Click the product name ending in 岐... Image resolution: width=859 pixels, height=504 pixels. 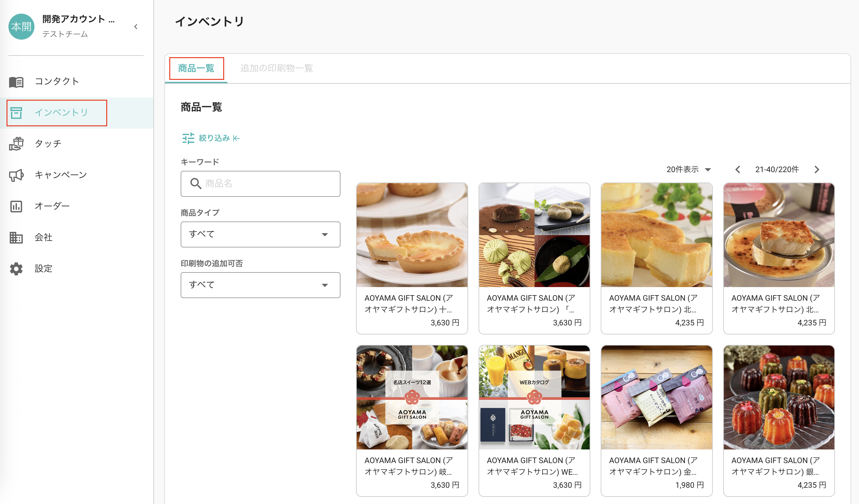coord(408,466)
